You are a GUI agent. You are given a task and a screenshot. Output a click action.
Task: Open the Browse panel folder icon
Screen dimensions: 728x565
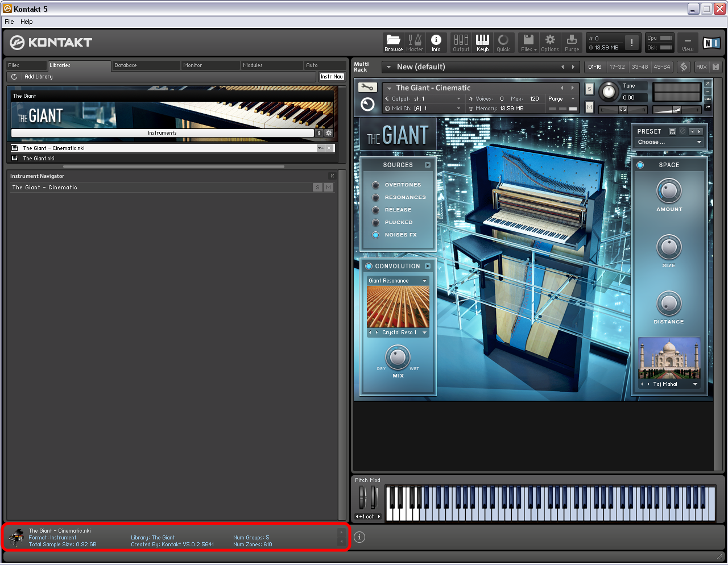pyautogui.click(x=394, y=43)
